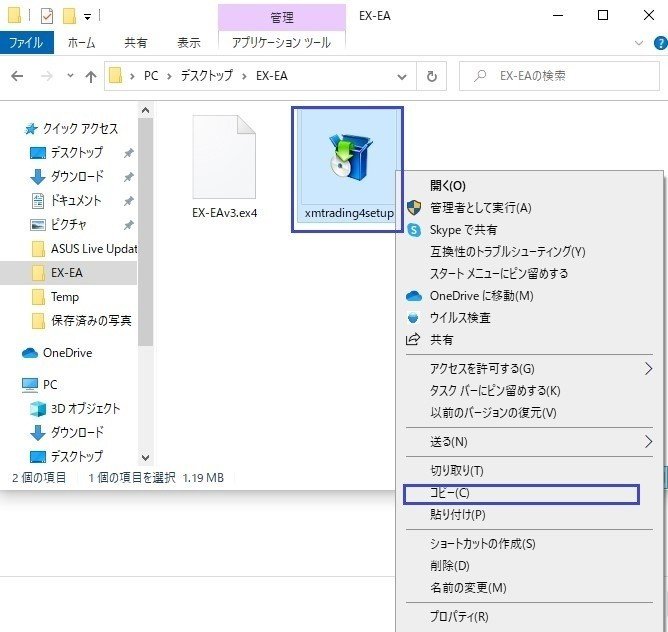The image size is (668, 632).
Task: Expand アクセスを許可する(G) submenu
Action: 528,368
